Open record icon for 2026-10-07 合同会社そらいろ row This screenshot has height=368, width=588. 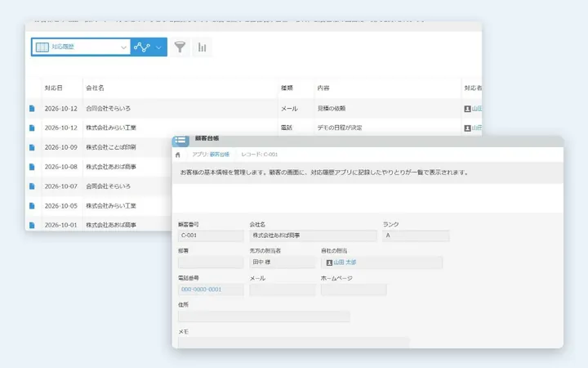coord(32,186)
